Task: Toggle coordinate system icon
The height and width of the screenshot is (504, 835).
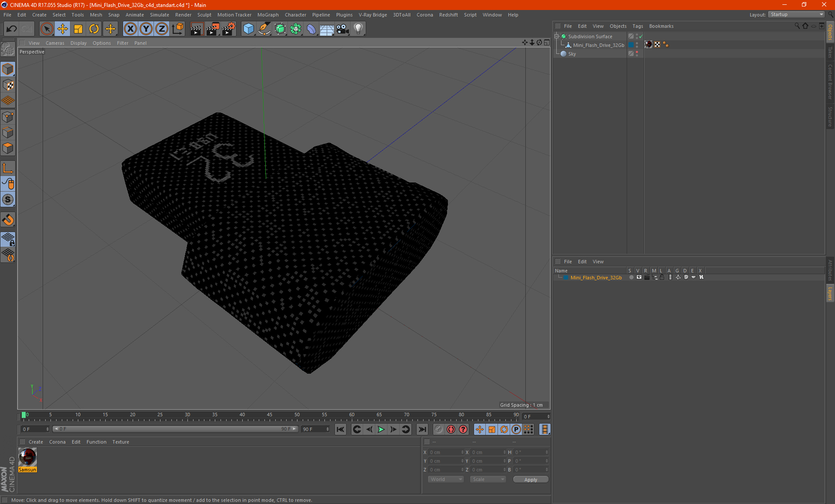Action: pyautogui.click(x=178, y=29)
